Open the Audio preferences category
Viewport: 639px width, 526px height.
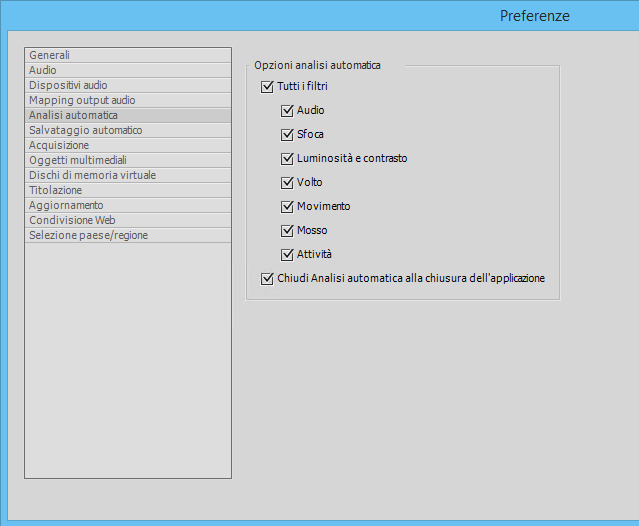click(x=43, y=70)
